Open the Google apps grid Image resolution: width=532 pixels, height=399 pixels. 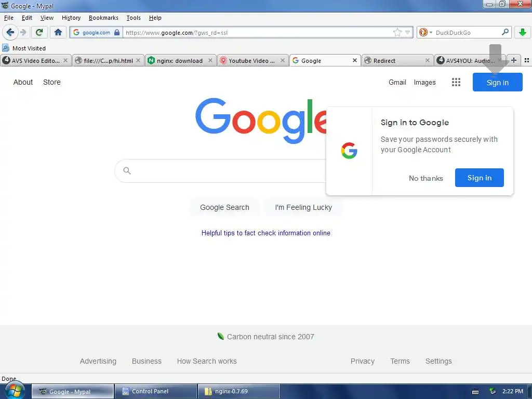pyautogui.click(x=456, y=82)
